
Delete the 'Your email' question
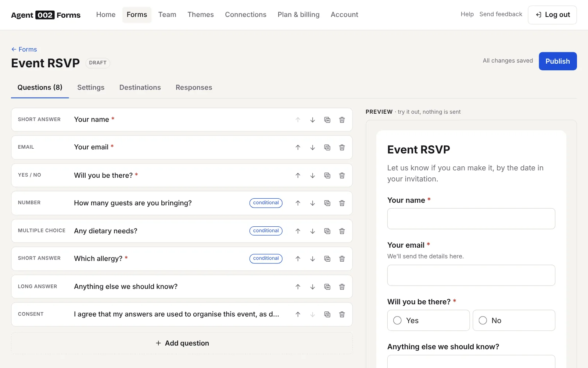pos(342,148)
